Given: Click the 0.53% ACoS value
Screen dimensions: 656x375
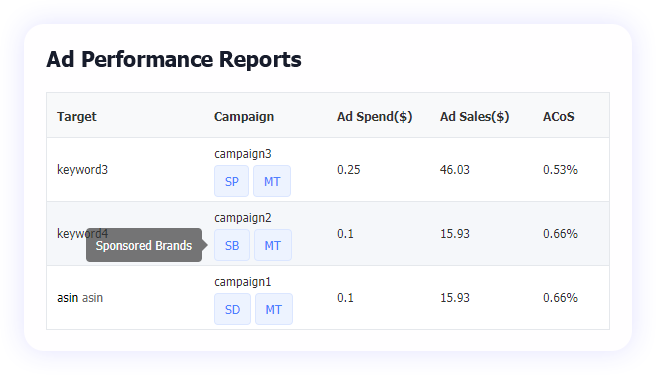Looking at the screenshot, I should [560, 170].
